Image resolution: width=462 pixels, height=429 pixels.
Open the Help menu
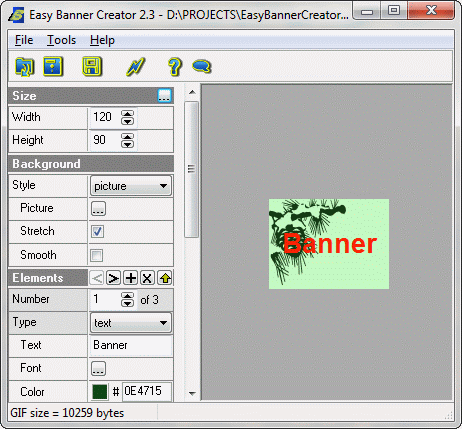(102, 40)
